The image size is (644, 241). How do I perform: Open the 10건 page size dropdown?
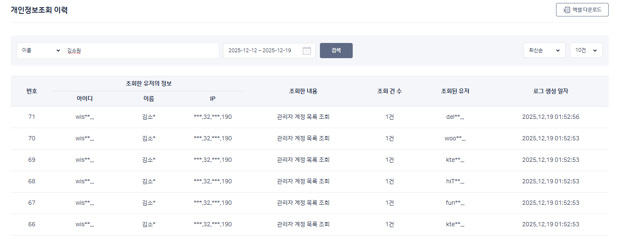[x=586, y=51]
